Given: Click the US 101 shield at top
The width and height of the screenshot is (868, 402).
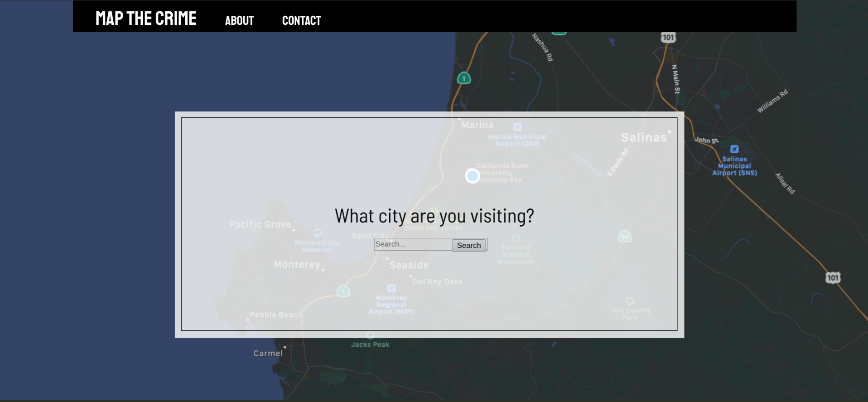Looking at the screenshot, I should pyautogui.click(x=668, y=37).
